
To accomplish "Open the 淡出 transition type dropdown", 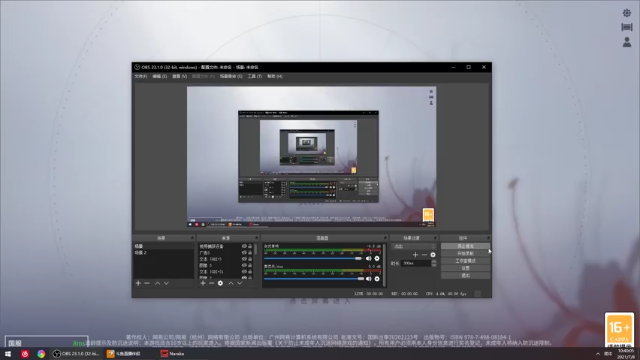I will click(x=413, y=247).
